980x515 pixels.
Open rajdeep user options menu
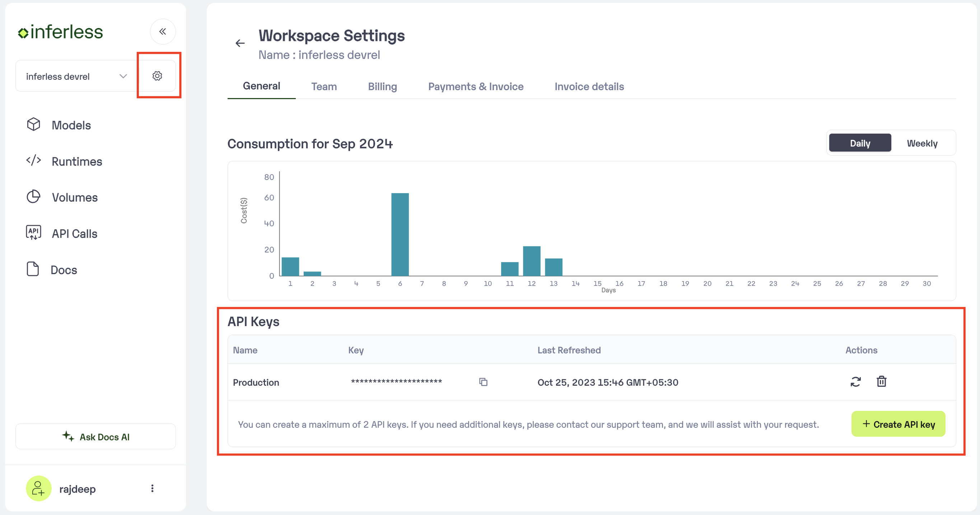coord(152,488)
